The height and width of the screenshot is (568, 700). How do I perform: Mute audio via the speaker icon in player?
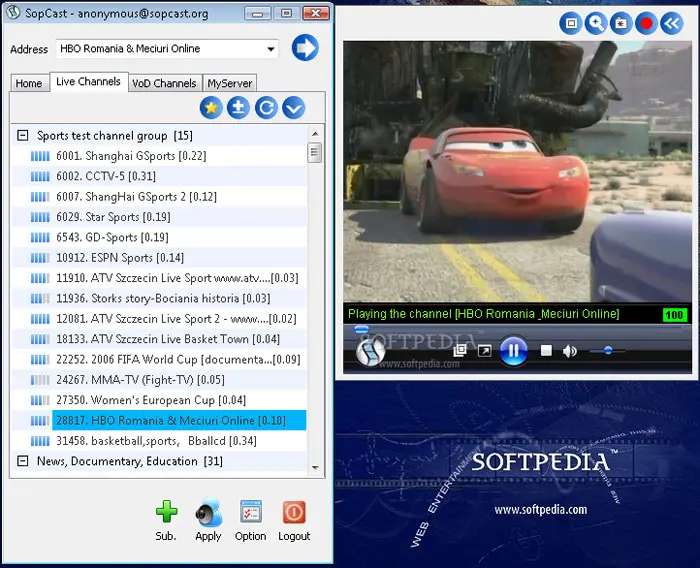tap(570, 351)
